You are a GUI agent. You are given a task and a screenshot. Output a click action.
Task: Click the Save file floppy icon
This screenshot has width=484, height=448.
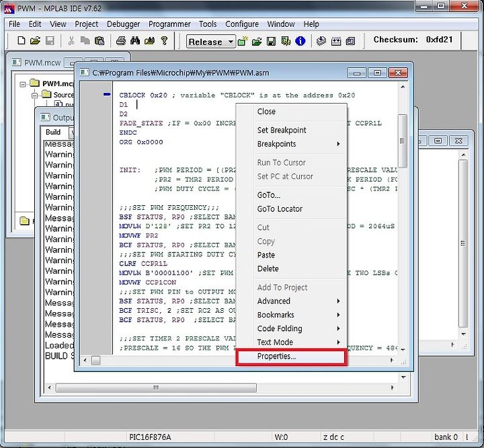point(50,40)
